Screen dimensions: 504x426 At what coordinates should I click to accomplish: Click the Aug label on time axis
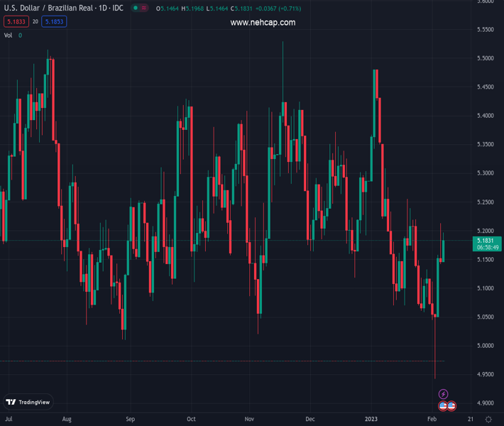[67, 419]
